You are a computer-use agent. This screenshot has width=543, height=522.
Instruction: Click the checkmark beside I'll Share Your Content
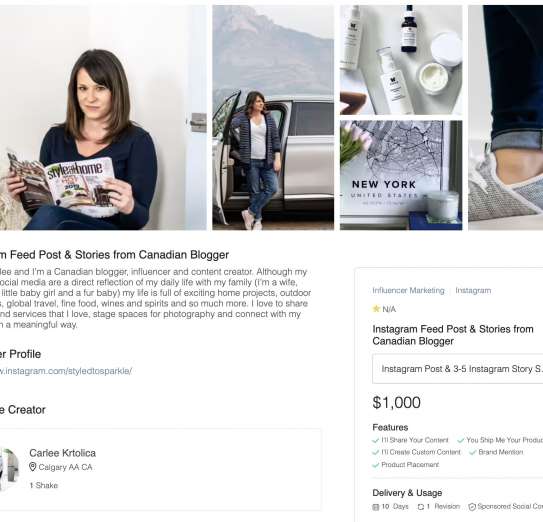375,440
